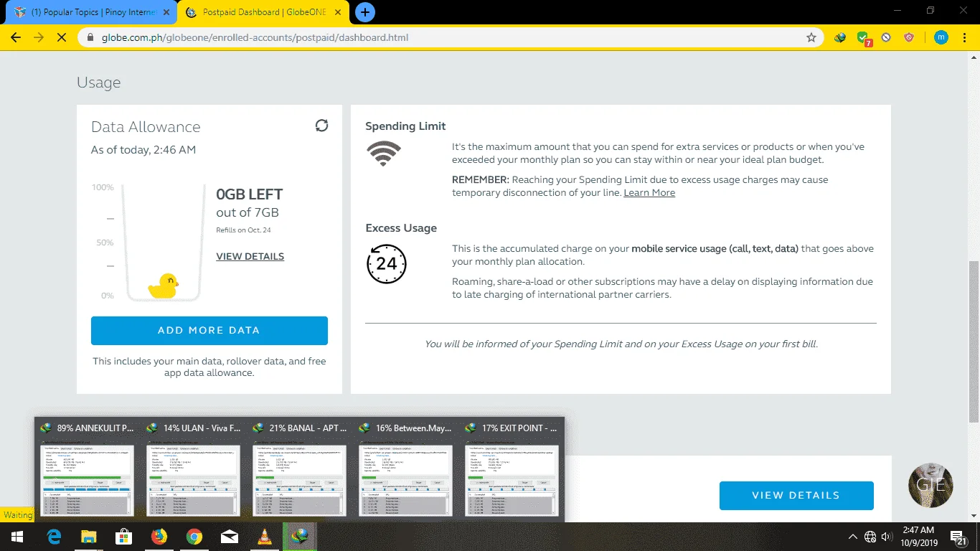Open the red shield extension icon
The image size is (980, 551).
click(x=909, y=37)
